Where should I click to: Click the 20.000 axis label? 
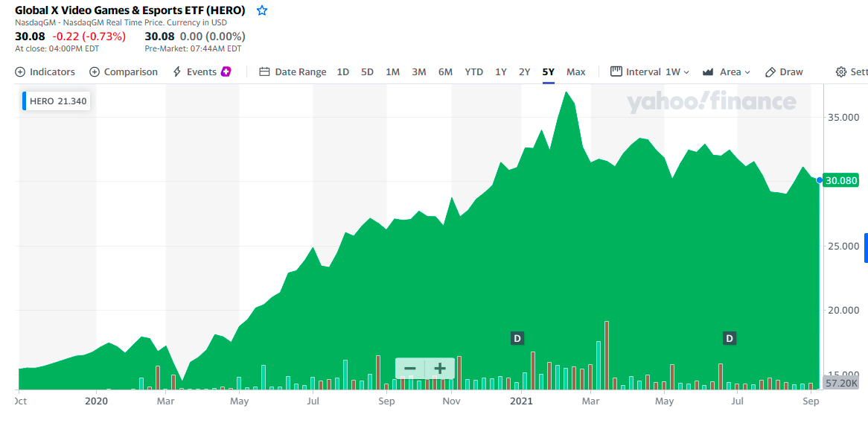click(x=843, y=311)
